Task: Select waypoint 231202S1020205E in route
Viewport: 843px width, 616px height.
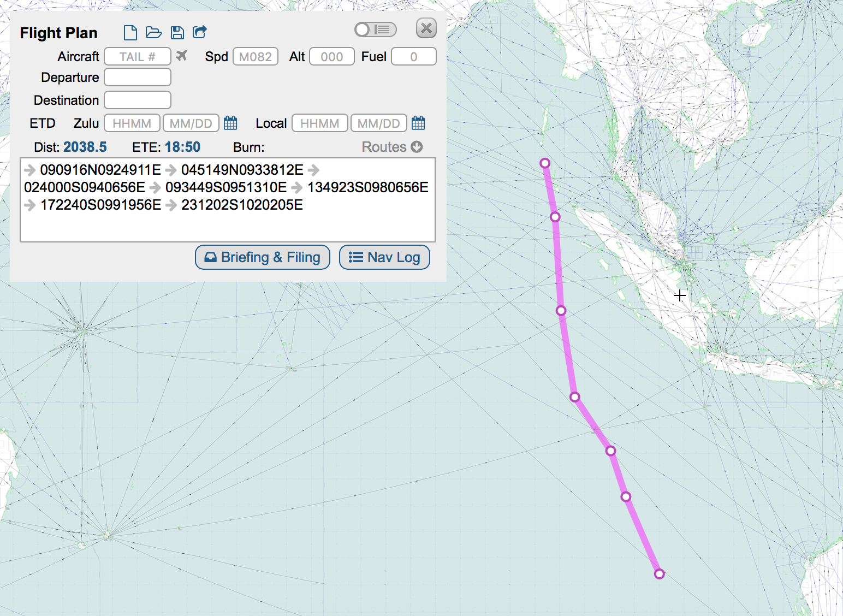Action: pos(242,205)
